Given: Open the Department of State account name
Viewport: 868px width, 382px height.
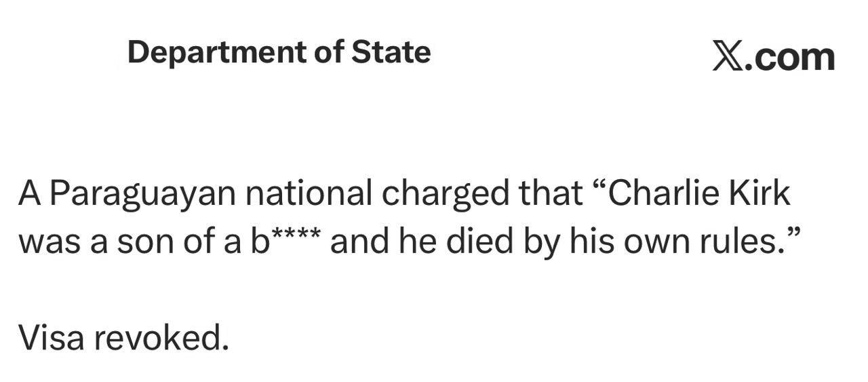Looking at the screenshot, I should [279, 52].
